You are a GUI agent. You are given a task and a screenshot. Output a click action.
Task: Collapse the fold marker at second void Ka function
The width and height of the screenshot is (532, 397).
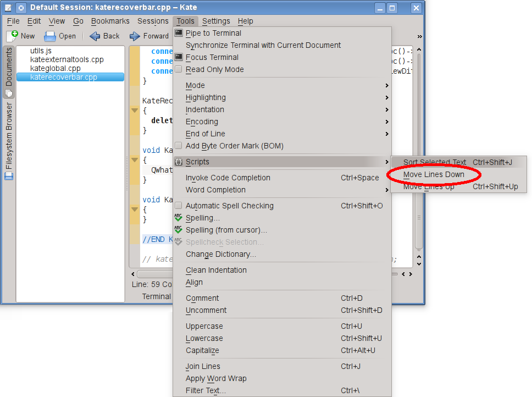click(x=135, y=209)
